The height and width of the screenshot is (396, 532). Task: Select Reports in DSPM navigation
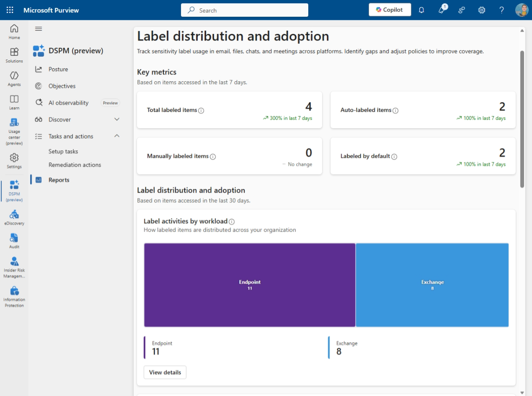tap(59, 180)
